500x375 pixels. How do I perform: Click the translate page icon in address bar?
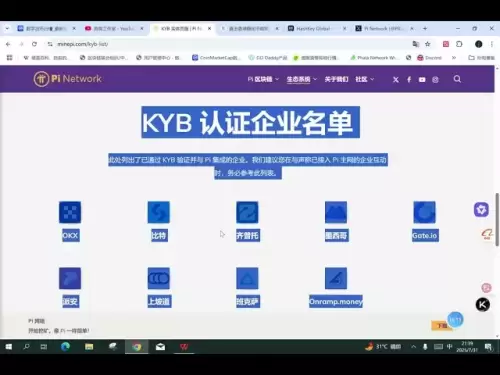coord(416,44)
